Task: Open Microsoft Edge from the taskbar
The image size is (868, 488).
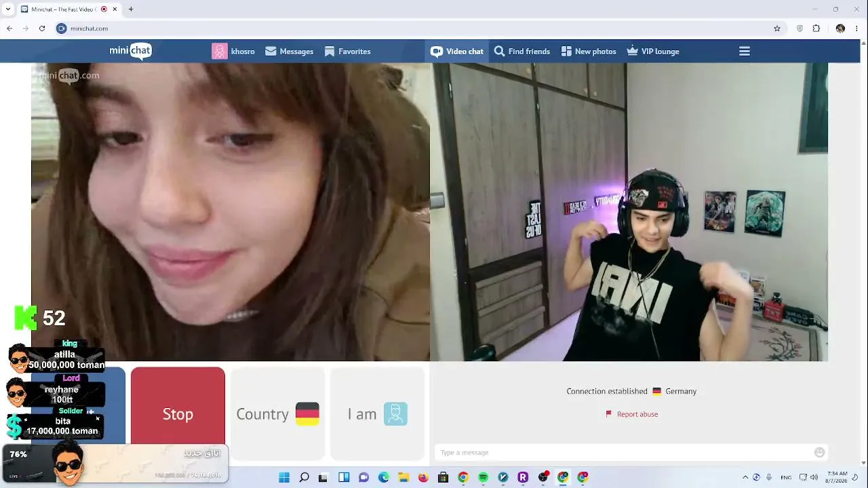Action: 383,477
